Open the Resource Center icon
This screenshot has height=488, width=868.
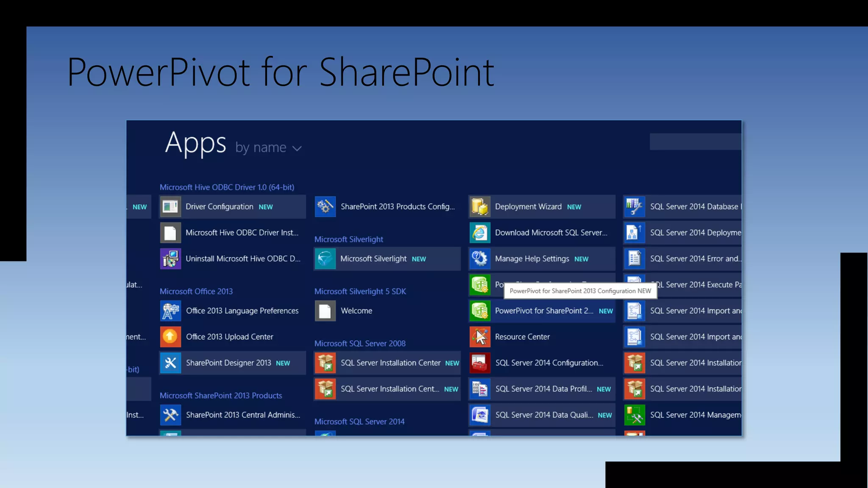coord(480,337)
